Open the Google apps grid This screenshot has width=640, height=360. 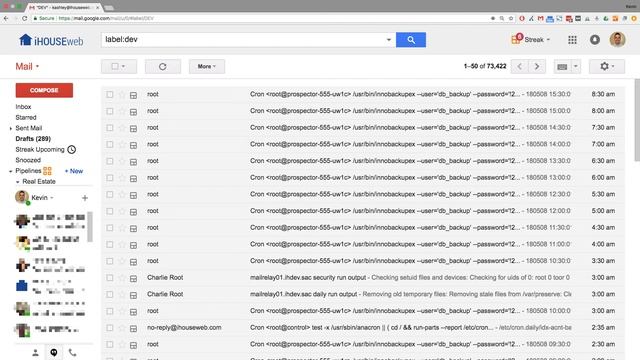572,40
